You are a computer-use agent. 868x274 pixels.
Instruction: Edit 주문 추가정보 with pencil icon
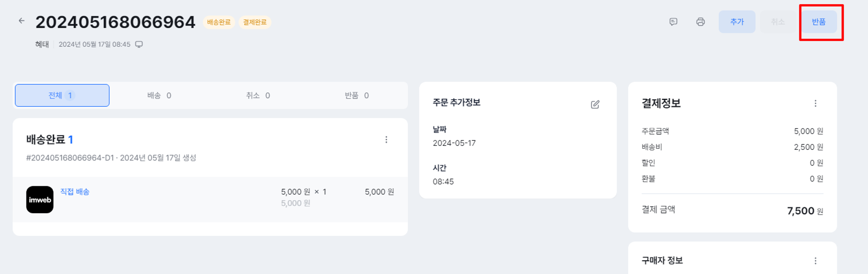595,104
